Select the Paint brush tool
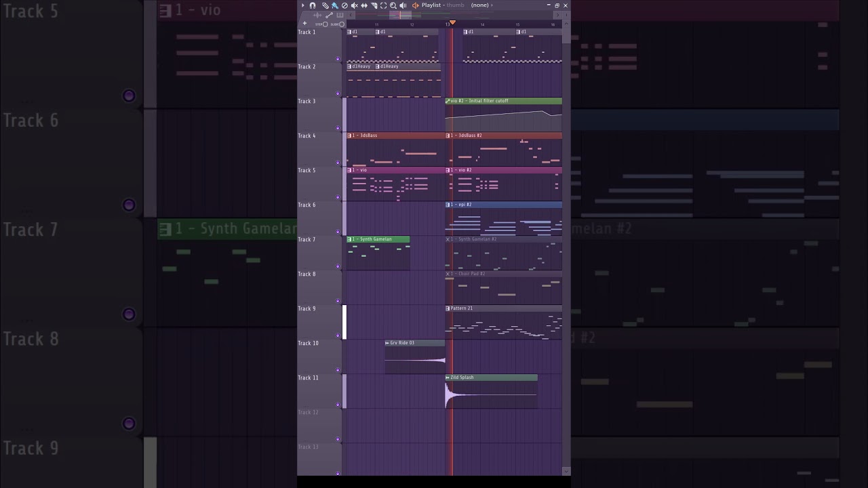The image size is (868, 488). (x=335, y=5)
